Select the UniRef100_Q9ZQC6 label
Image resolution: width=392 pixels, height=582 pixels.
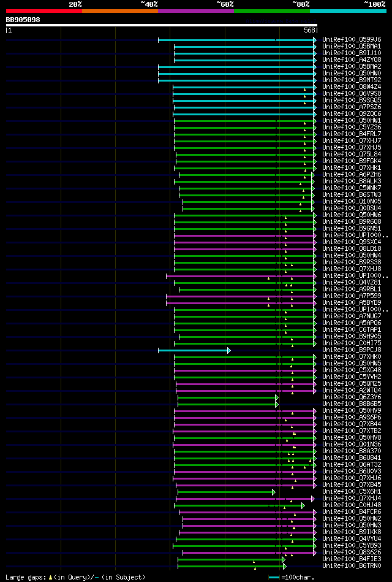(352, 114)
